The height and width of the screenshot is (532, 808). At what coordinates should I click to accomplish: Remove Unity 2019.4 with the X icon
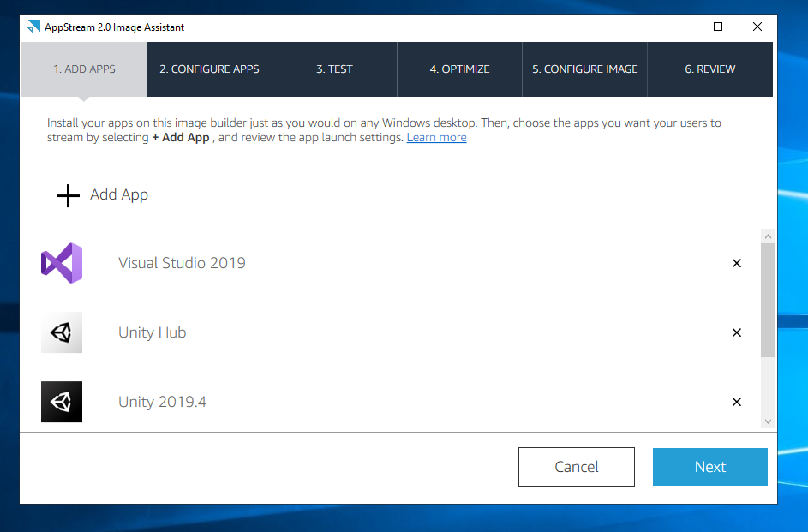736,402
